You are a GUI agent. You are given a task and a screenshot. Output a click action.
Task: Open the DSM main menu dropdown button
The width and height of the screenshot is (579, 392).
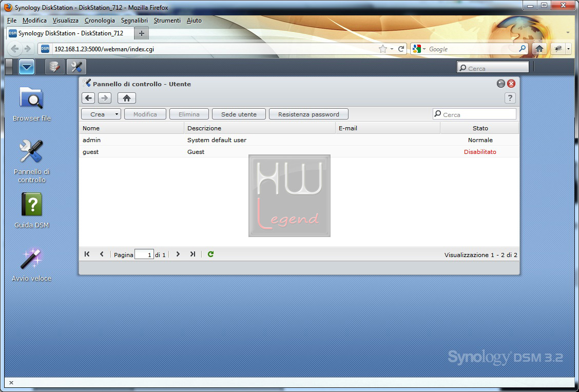27,67
